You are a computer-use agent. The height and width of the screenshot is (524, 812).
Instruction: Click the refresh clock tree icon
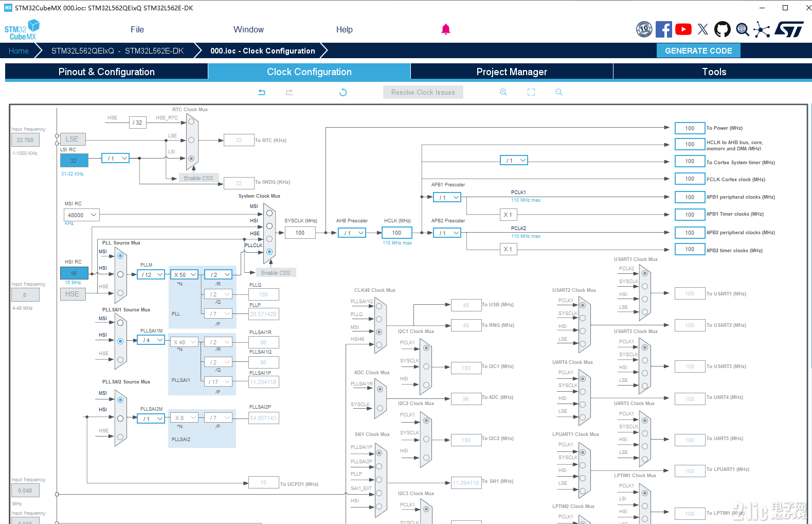coord(343,92)
